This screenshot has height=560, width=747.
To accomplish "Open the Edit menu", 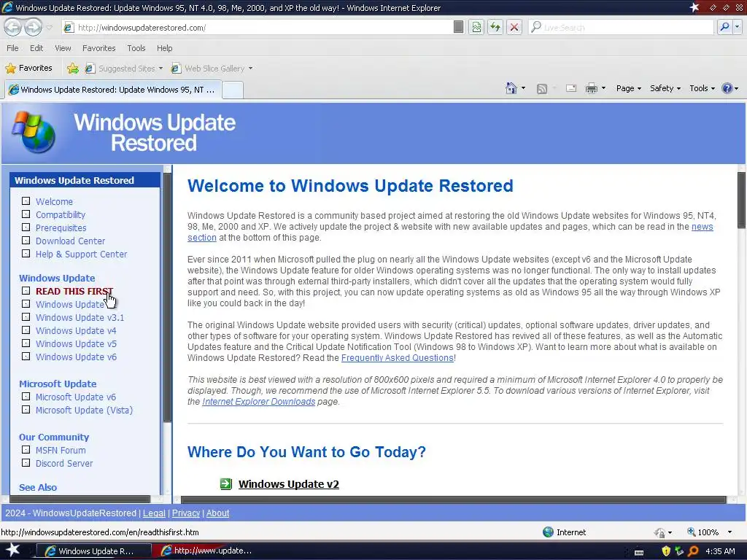I will click(x=36, y=48).
